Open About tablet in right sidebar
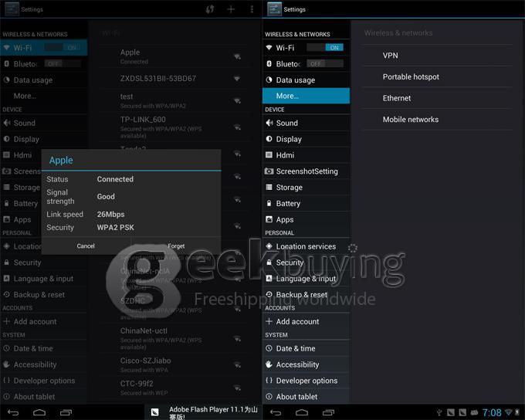 pos(306,397)
